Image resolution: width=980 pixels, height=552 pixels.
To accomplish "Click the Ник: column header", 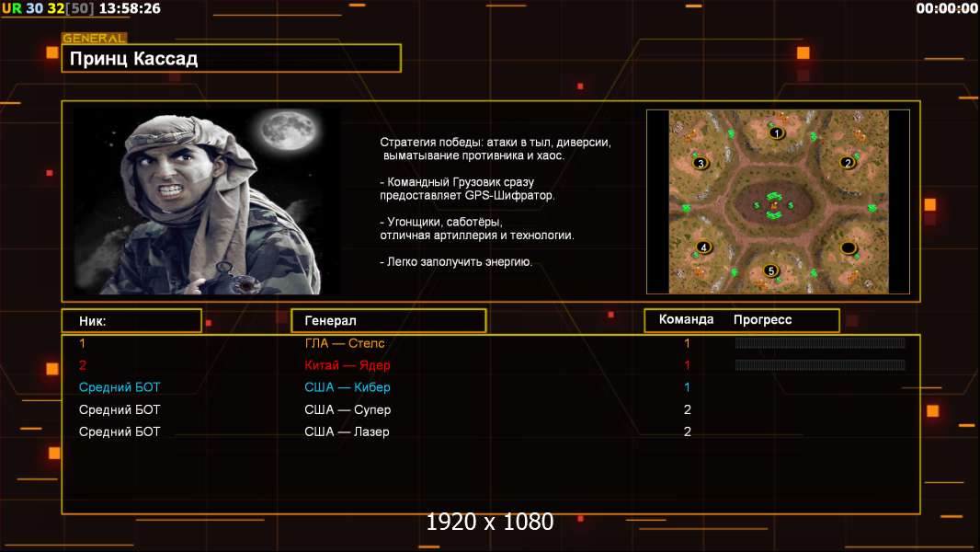I will point(131,321).
